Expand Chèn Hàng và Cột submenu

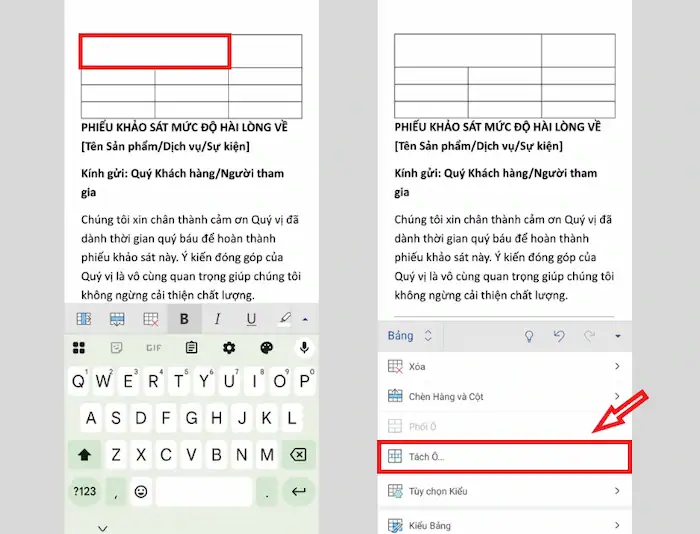[505, 397]
